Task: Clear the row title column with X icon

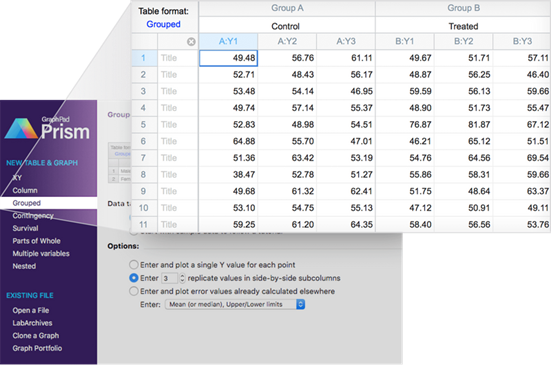Action: pyautogui.click(x=191, y=42)
